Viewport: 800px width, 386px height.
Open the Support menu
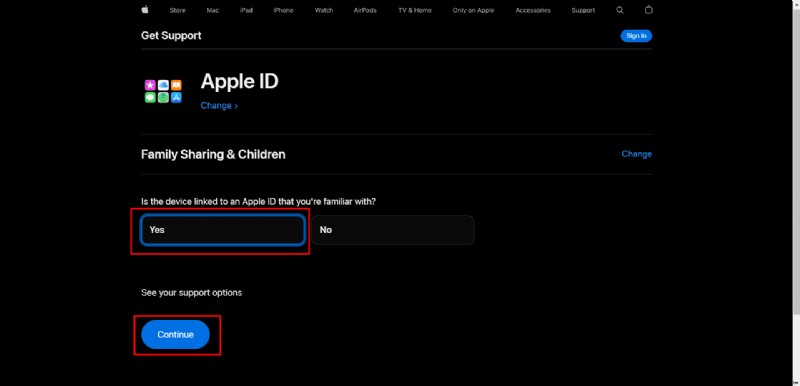pyautogui.click(x=583, y=10)
